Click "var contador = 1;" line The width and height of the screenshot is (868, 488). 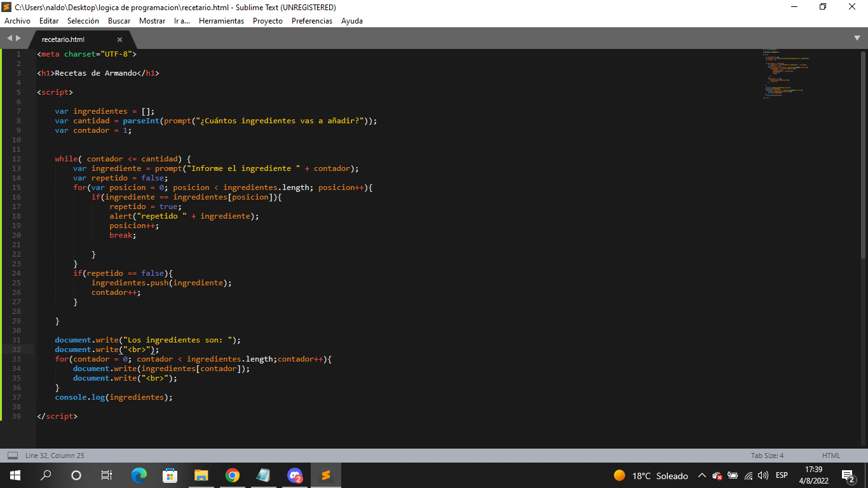93,130
